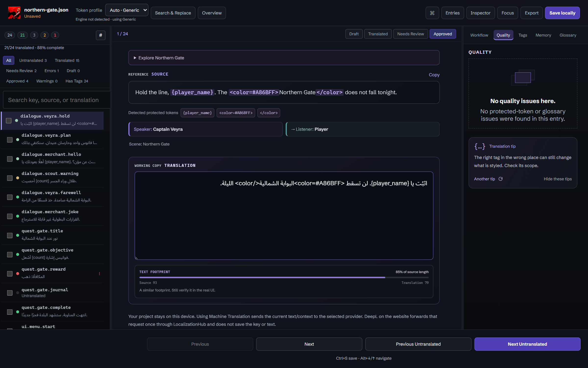Click the red errors count badge 1
The width and height of the screenshot is (588, 368).
(x=55, y=35)
